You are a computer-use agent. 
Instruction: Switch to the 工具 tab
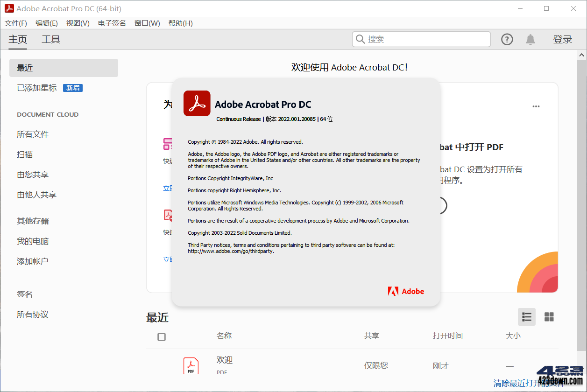click(x=50, y=39)
